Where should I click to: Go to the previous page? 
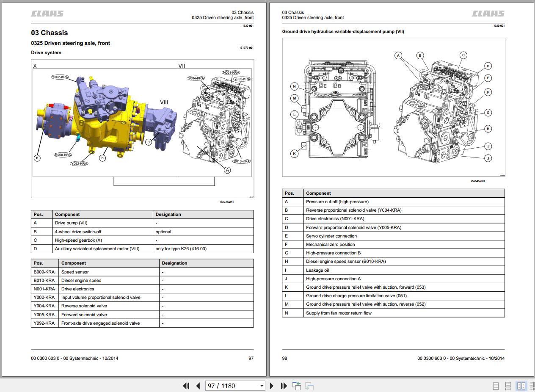pos(198,386)
